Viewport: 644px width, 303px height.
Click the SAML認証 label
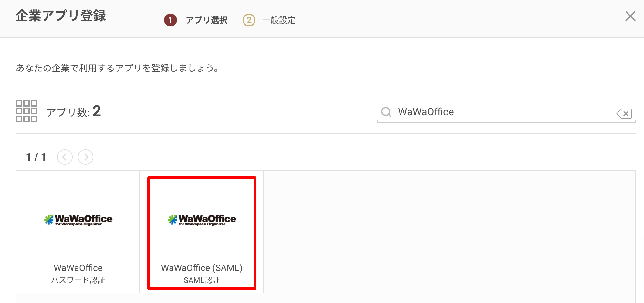click(x=202, y=280)
